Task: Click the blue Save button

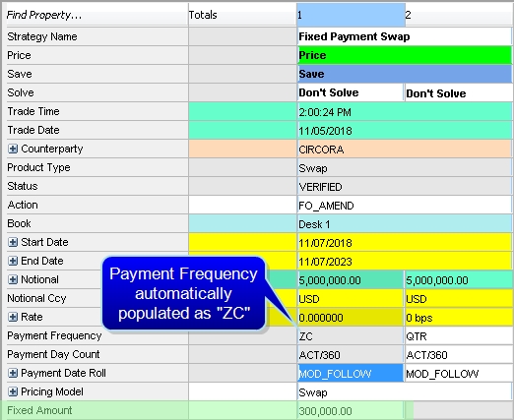Action: click(x=405, y=74)
